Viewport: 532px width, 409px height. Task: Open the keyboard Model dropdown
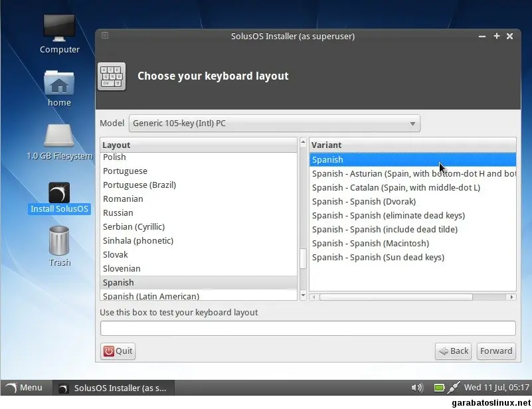274,123
